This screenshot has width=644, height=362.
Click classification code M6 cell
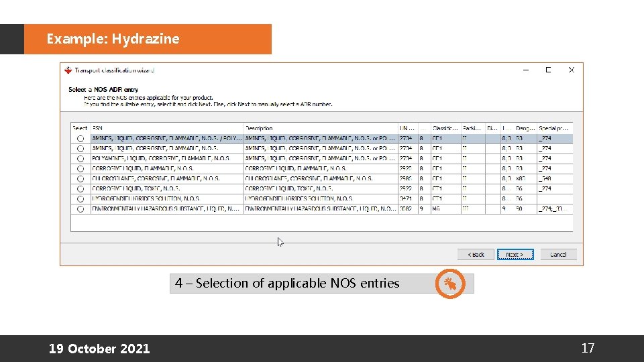pyautogui.click(x=445, y=208)
